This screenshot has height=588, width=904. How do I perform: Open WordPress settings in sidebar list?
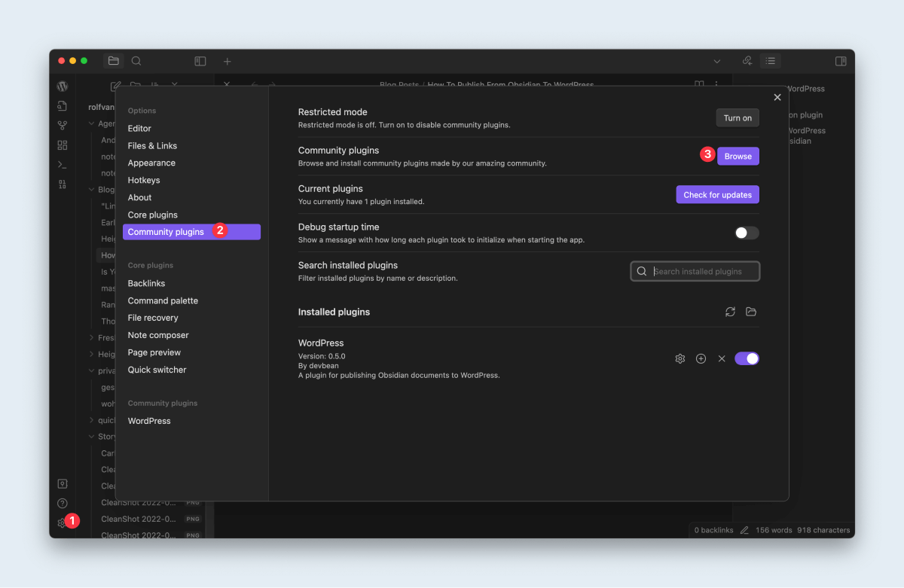pyautogui.click(x=191, y=422)
